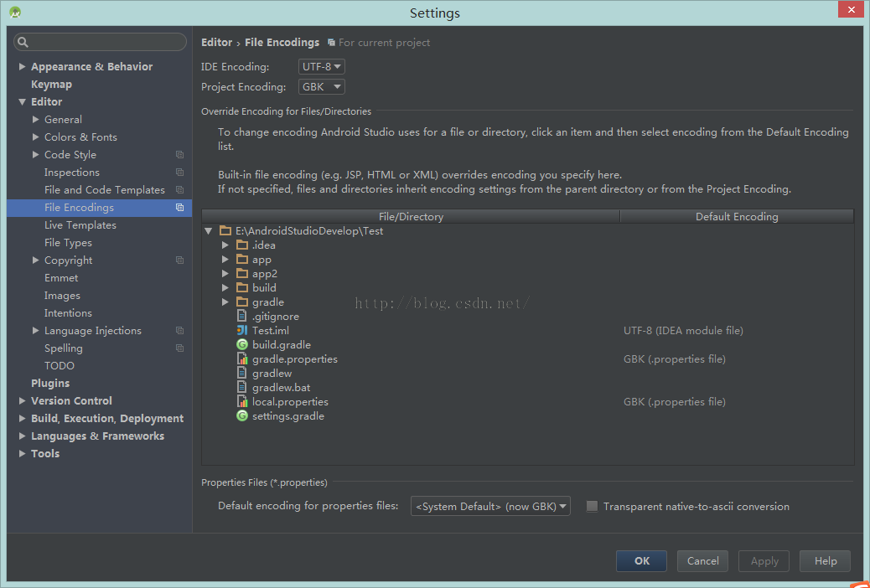
Task: Click the build.gradle file icon
Action: [242, 345]
